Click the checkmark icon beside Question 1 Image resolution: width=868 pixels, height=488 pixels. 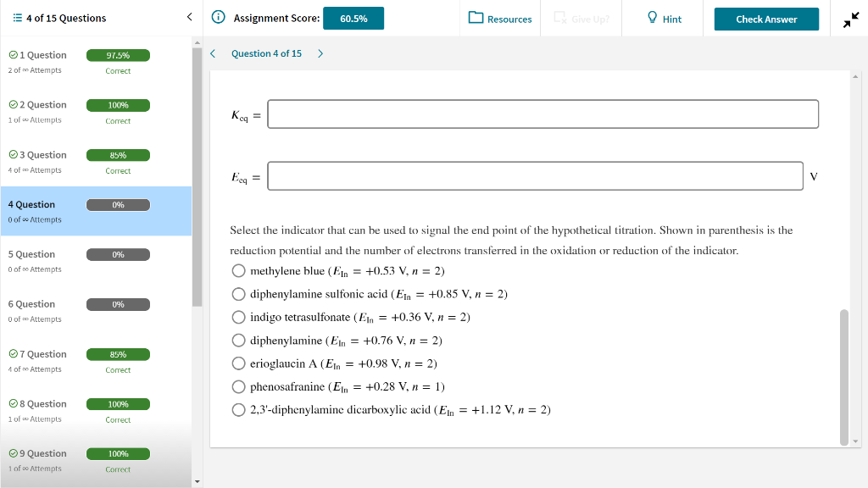12,54
